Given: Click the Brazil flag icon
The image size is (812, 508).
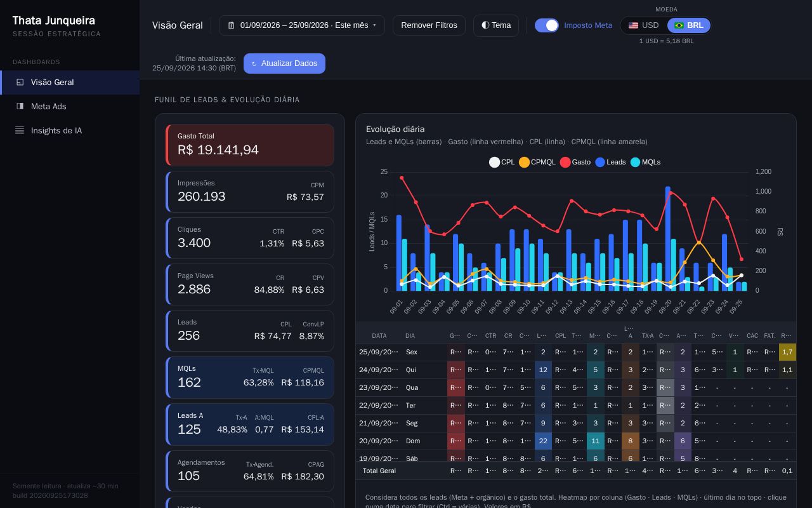Looking at the screenshot, I should click(679, 25).
